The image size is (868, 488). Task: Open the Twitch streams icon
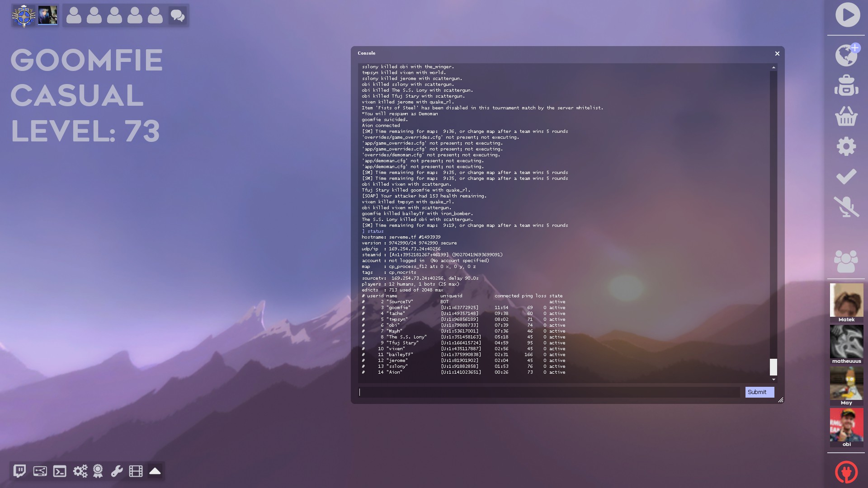point(19,471)
